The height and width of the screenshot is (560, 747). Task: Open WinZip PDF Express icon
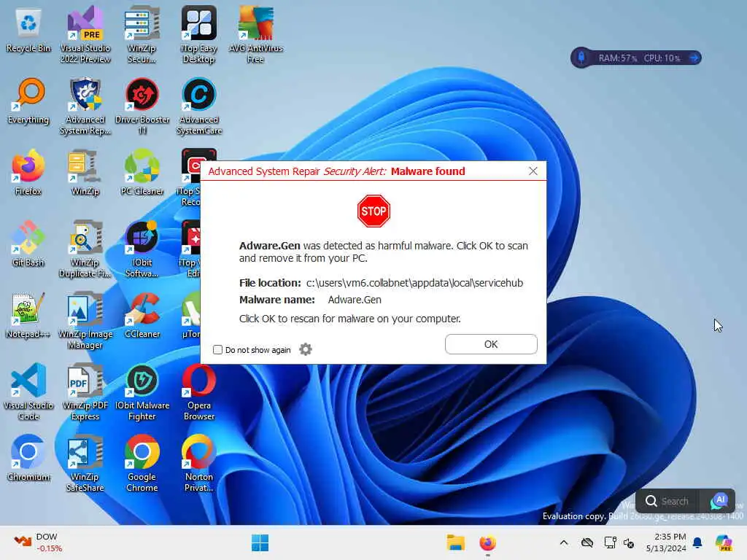click(85, 392)
